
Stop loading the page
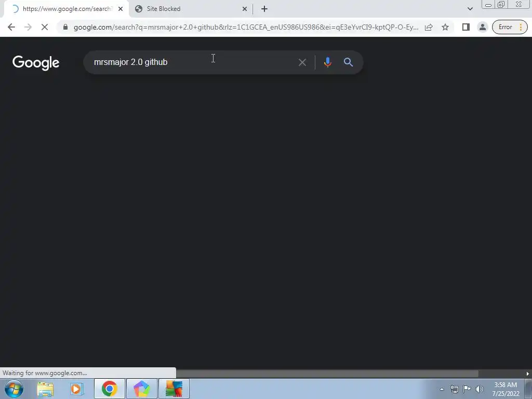click(45, 27)
